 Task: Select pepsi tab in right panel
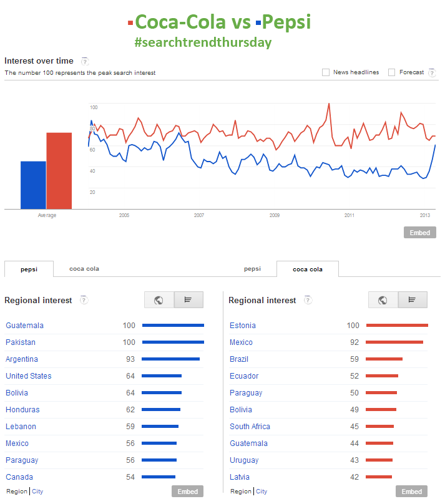pyautogui.click(x=252, y=269)
